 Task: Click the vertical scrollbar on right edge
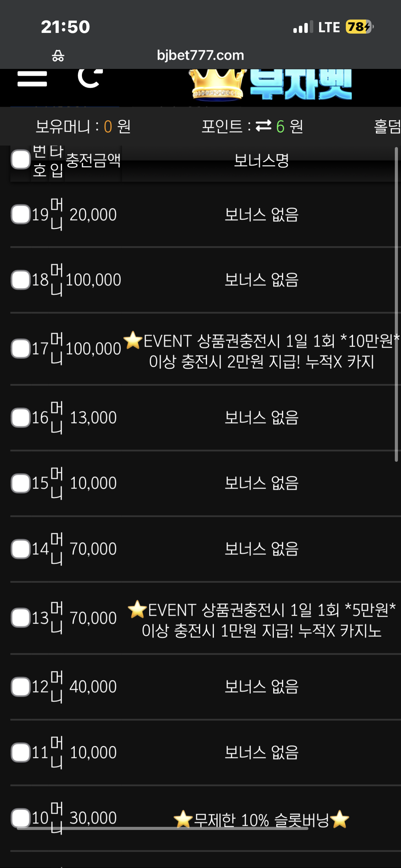tap(396, 304)
